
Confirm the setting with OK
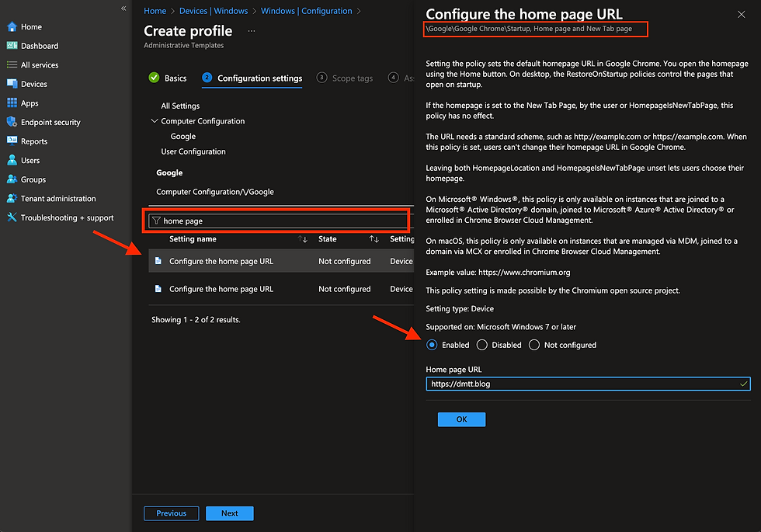pos(461,419)
